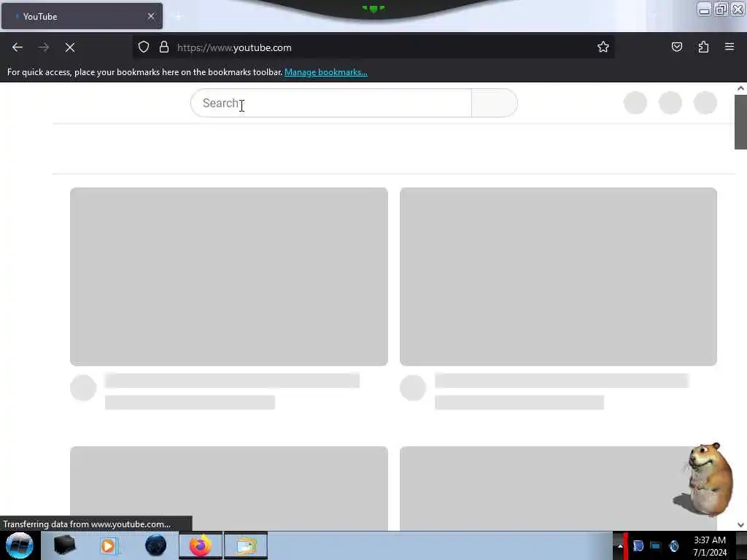This screenshot has height=560, width=747.
Task: Open the file explorer taskbar window
Action: [x=245, y=545]
